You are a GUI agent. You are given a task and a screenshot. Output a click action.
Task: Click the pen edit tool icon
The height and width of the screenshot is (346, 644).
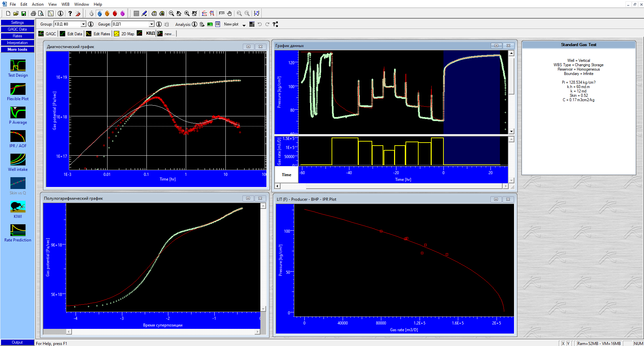coord(144,13)
